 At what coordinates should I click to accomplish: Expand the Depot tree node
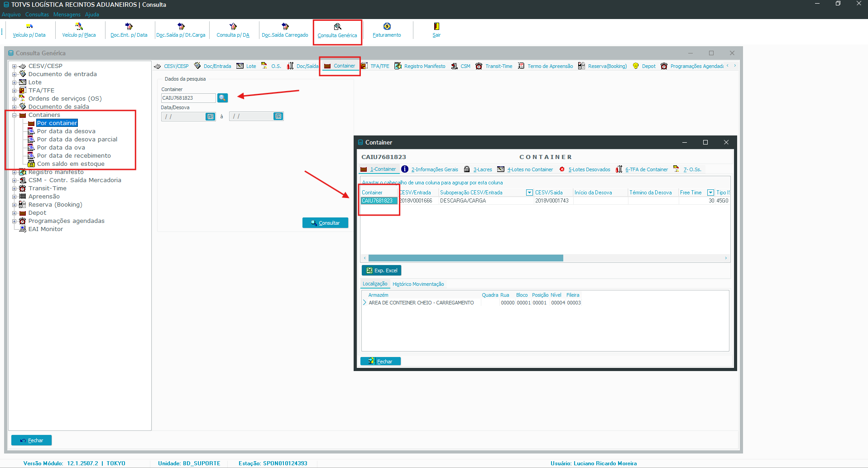(14, 213)
